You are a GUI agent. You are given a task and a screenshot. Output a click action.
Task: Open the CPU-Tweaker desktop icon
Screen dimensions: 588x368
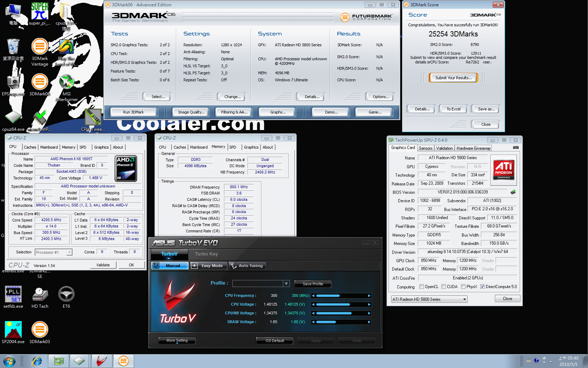coord(93,120)
